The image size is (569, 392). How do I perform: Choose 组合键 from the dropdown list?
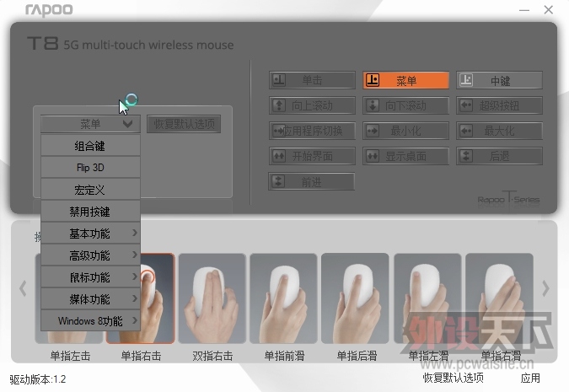pyautogui.click(x=90, y=146)
